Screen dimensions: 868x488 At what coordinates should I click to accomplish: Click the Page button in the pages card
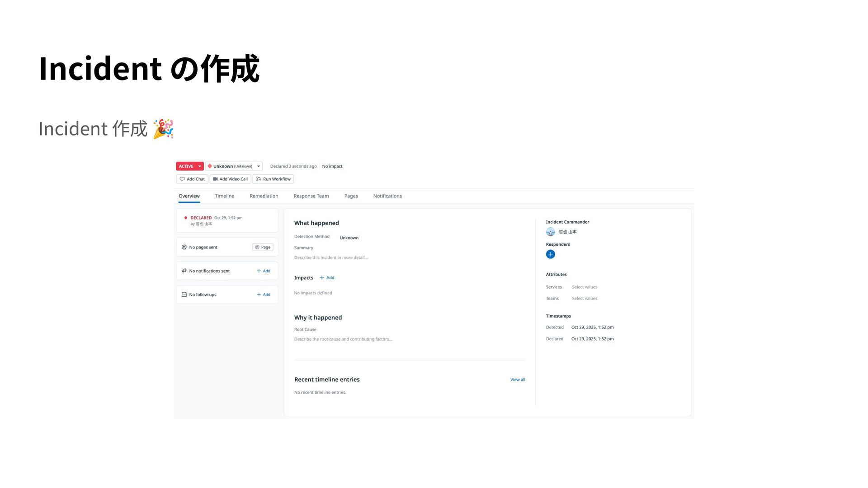263,247
